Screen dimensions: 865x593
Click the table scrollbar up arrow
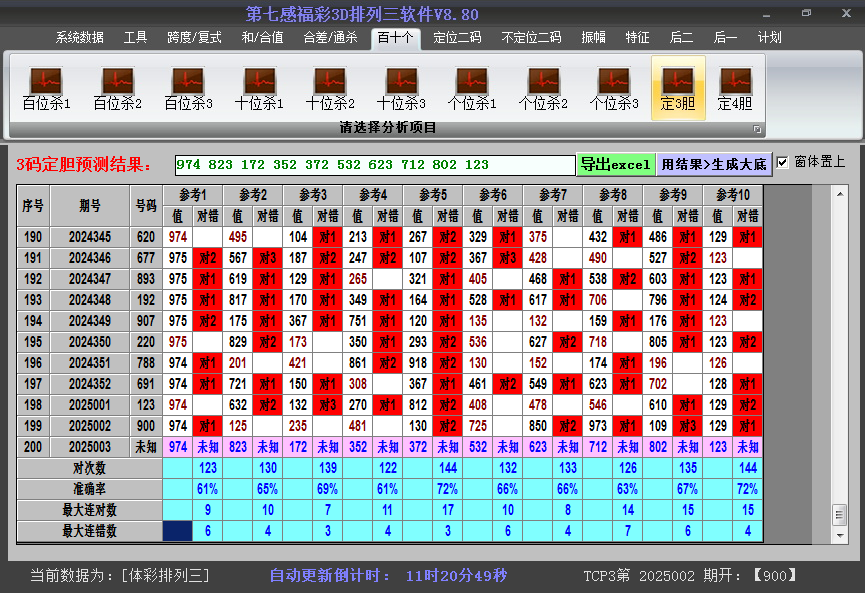[x=840, y=194]
